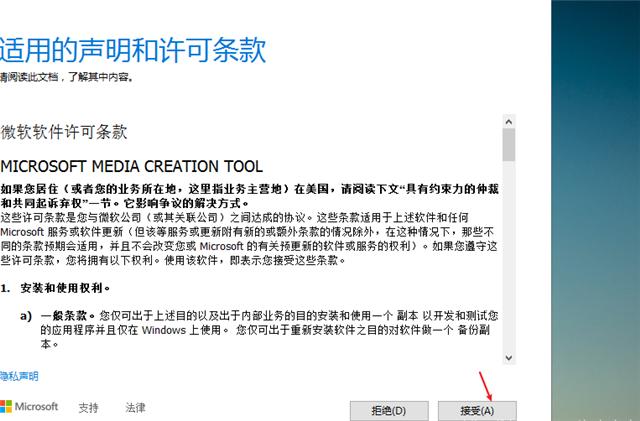Click section heading 1. 安装和使用权利
640x421 pixels.
click(55, 288)
